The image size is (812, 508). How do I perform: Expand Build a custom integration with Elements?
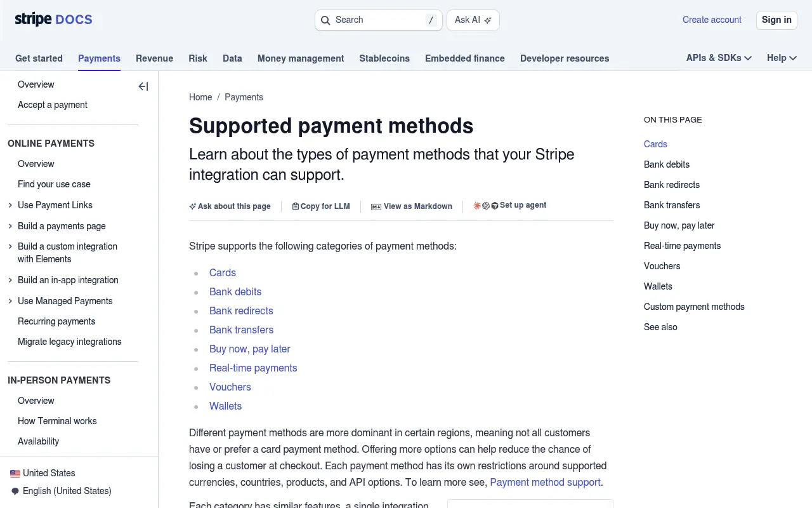[10, 246]
